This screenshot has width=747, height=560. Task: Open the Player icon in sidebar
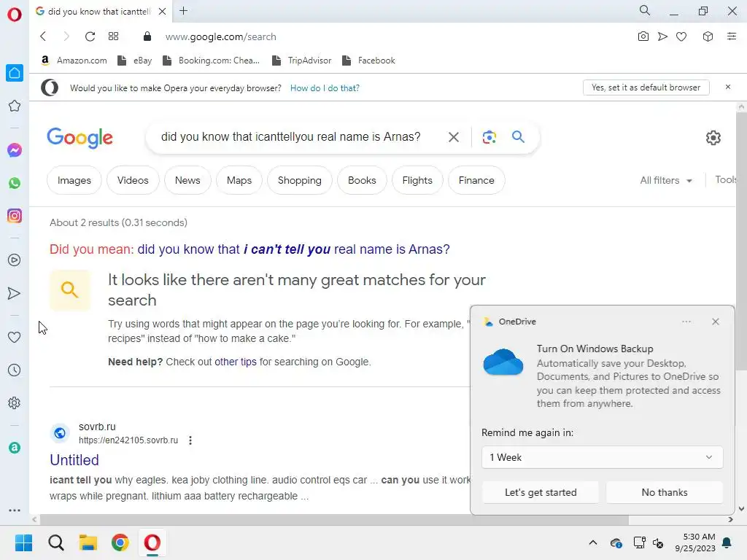(15, 260)
